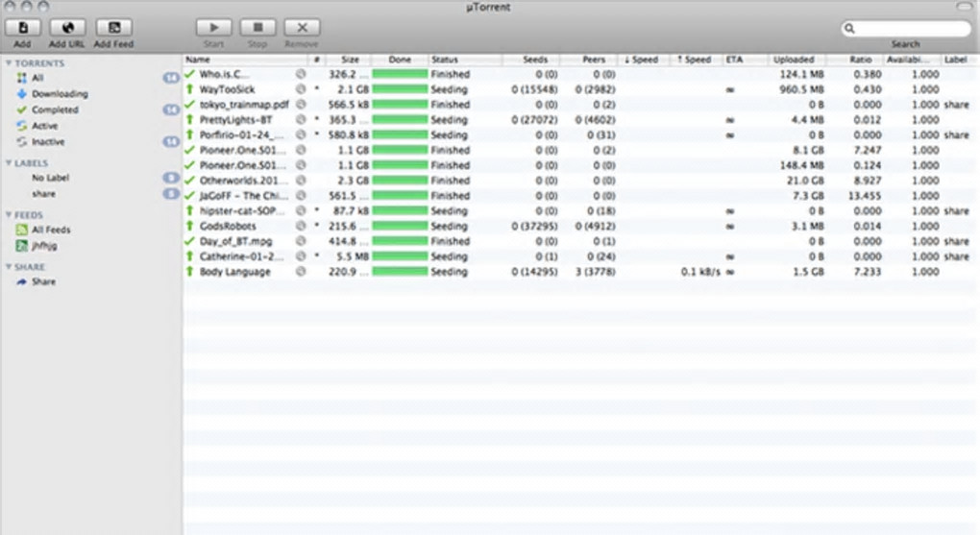Select the GodsRobots torrent row
The height and width of the screenshot is (535, 980).
coord(580,226)
